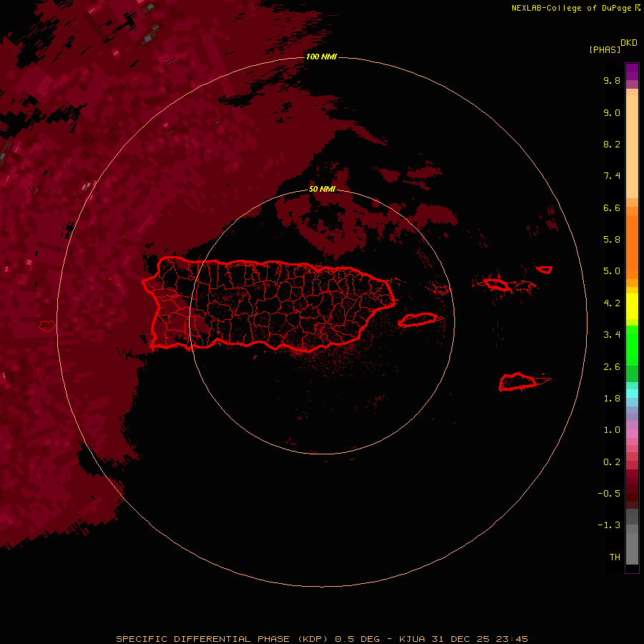Pick the bright green band beside 3.4
Screen dimensions: 644x644
tap(632, 345)
